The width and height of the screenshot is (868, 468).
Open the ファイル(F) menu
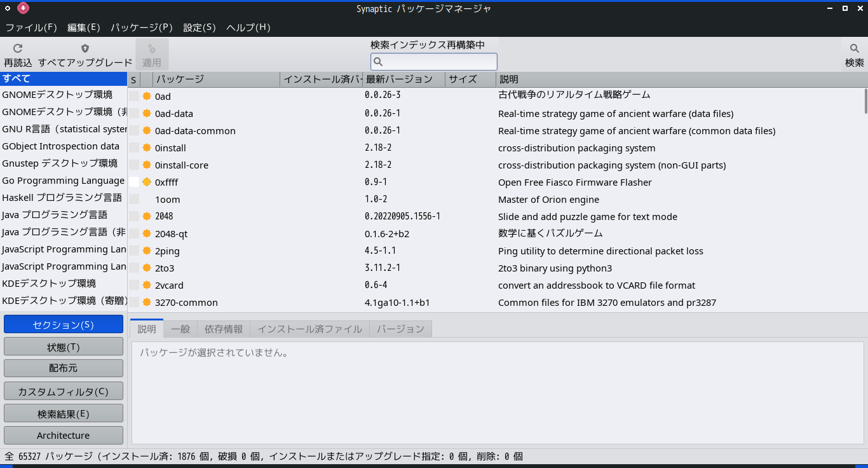[31, 27]
